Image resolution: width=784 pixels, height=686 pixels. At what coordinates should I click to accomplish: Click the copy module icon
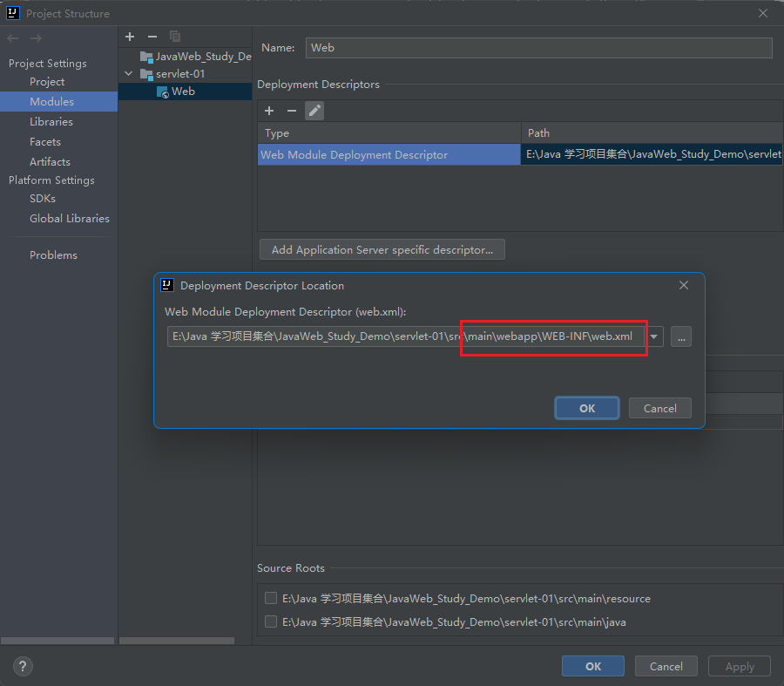pyautogui.click(x=175, y=36)
